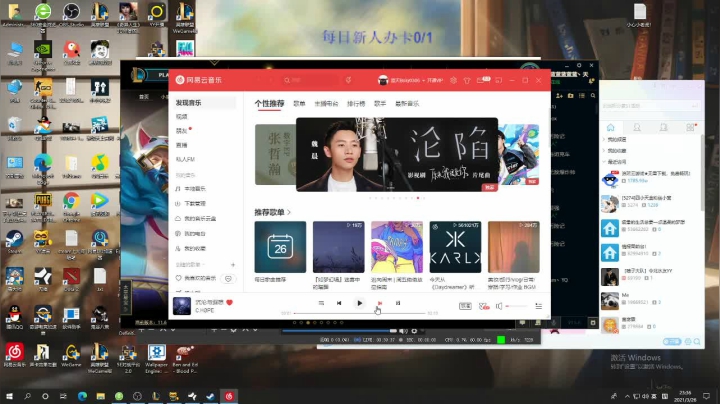Open NetEase Cloud Music desktop shortcut

14,355
